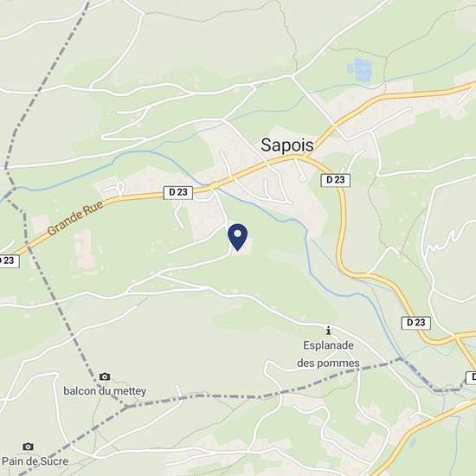Image resolution: width=476 pixels, height=476 pixels.
Task: Click the Pain de Sucre label text
Action: coord(35,461)
